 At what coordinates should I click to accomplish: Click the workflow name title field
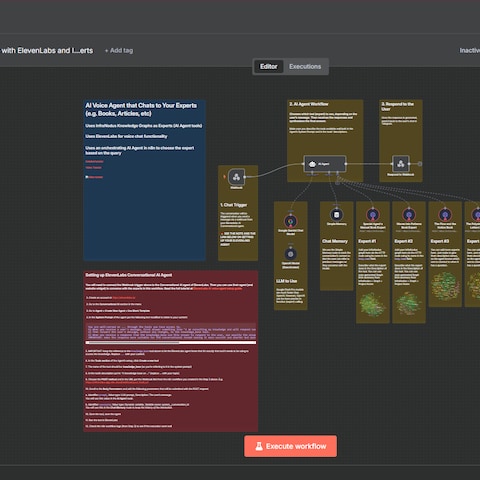(x=47, y=50)
